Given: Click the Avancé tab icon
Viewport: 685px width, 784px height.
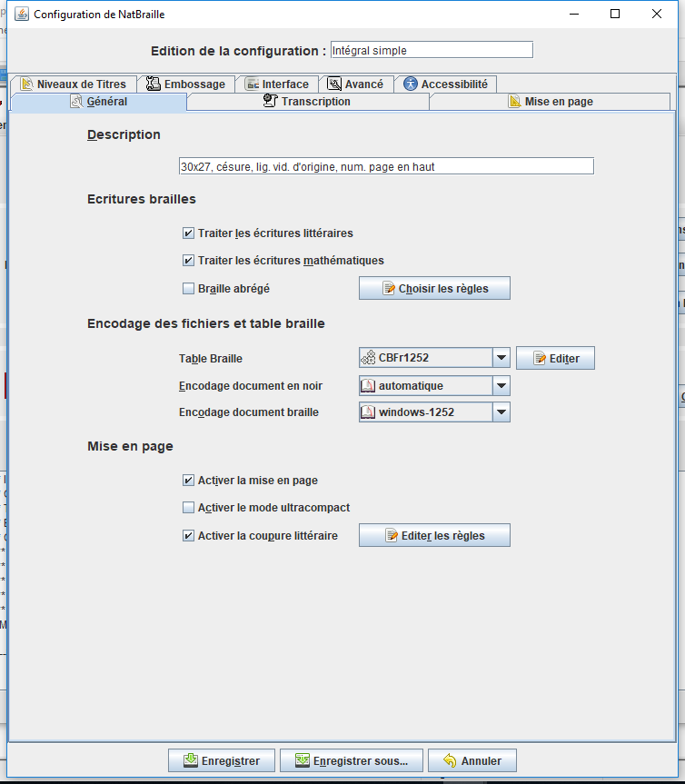Looking at the screenshot, I should pos(334,84).
